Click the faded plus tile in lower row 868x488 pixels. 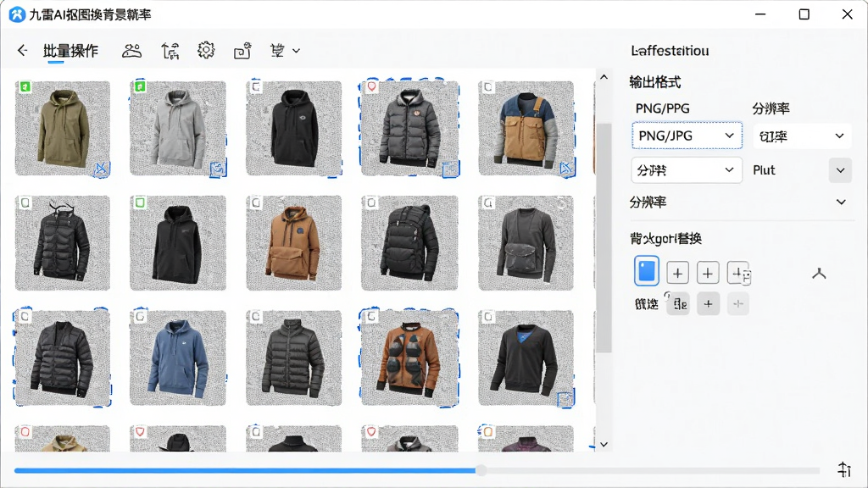click(738, 304)
